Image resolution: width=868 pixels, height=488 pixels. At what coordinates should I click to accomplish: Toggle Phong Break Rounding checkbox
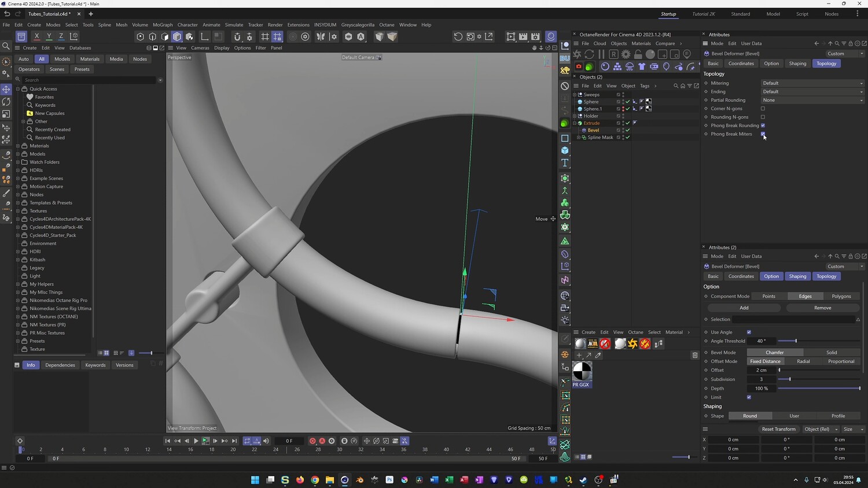click(763, 125)
